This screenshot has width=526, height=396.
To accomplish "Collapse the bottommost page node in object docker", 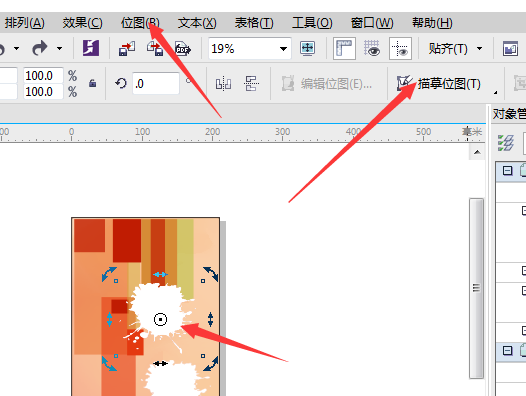I will pos(508,351).
